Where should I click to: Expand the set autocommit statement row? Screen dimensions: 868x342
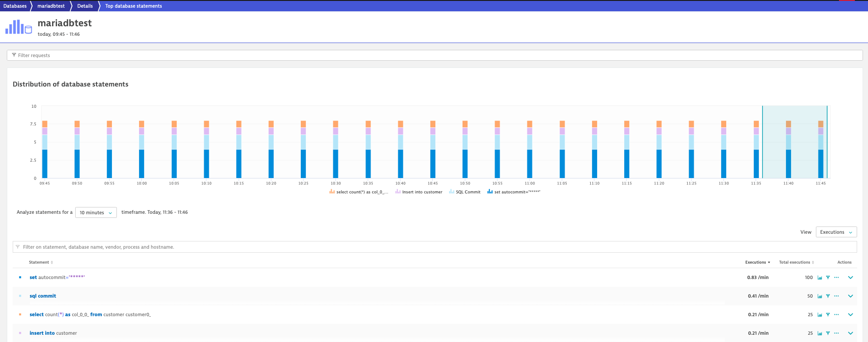tap(850, 278)
